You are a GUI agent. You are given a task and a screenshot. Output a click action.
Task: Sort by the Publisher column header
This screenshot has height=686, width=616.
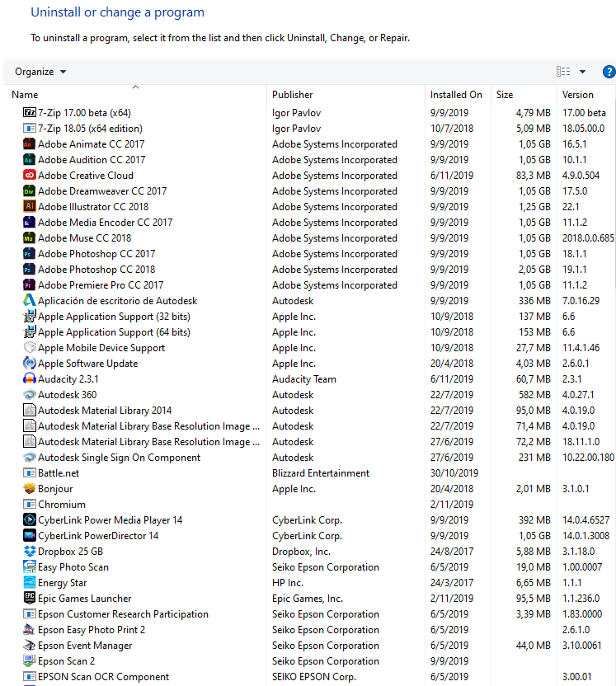click(x=346, y=95)
